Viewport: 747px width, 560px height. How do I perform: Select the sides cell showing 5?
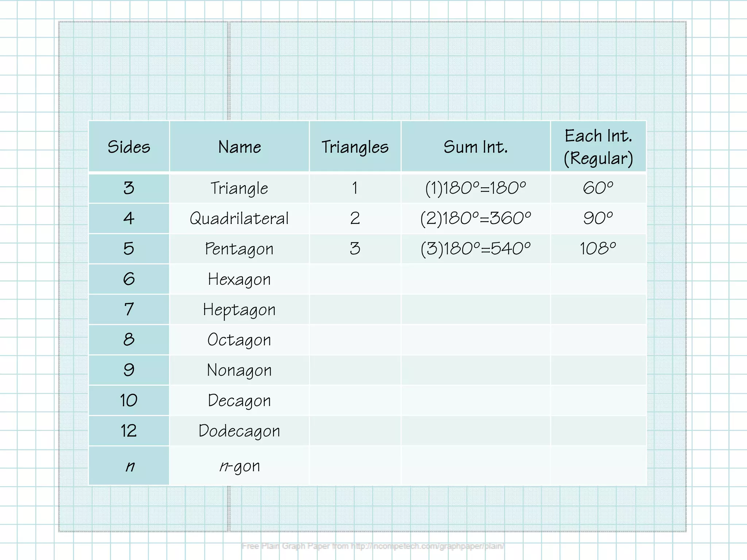coord(129,249)
